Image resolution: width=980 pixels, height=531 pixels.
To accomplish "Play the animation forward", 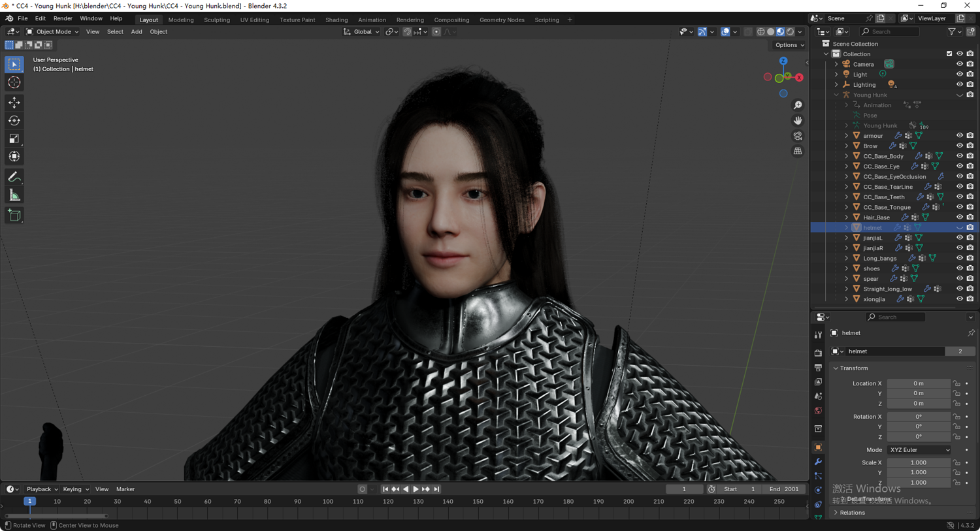I will click(416, 489).
